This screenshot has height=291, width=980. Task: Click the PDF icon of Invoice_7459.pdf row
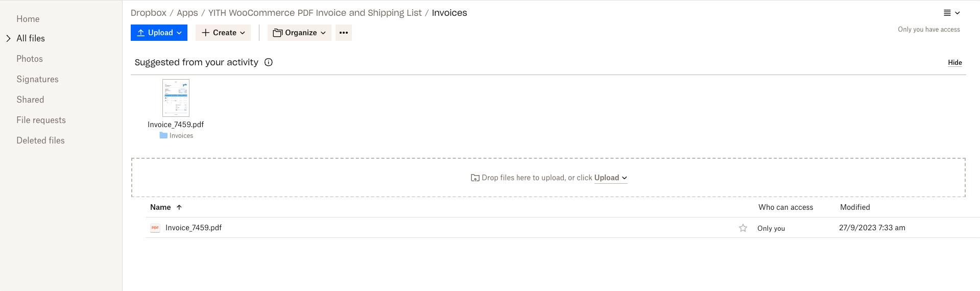tap(155, 228)
